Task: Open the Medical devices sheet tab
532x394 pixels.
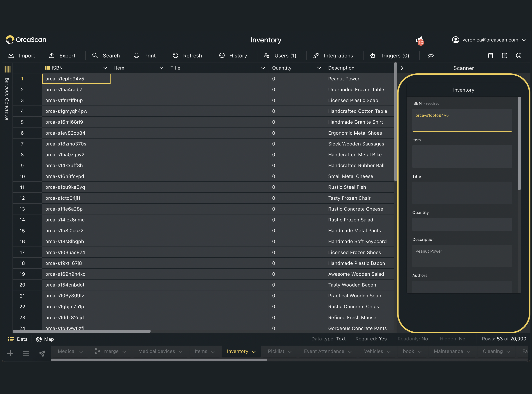Action: coord(157,351)
